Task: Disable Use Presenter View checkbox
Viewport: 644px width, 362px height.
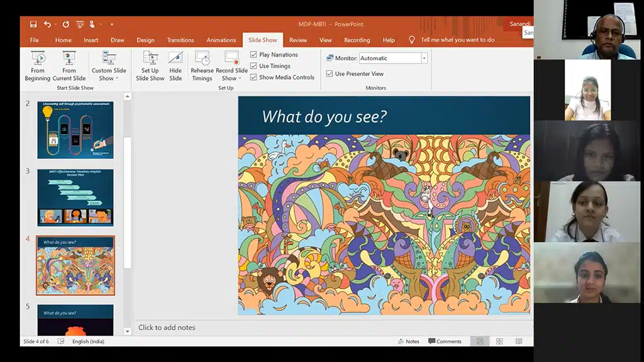Action: coord(330,74)
